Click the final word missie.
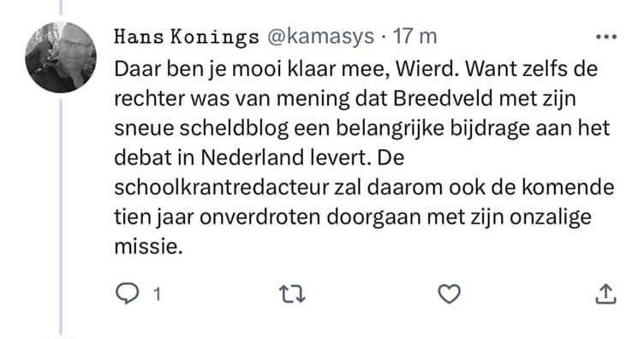Screen dimensions: 644x339 (148, 247)
